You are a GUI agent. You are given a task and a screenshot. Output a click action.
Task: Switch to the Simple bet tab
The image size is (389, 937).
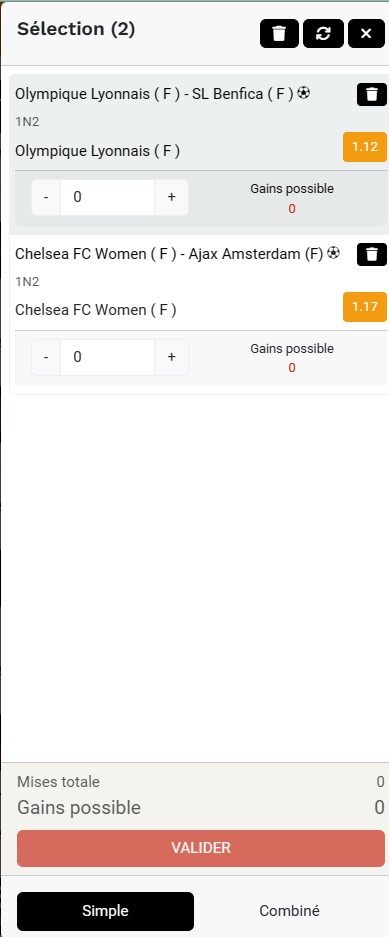click(105, 911)
